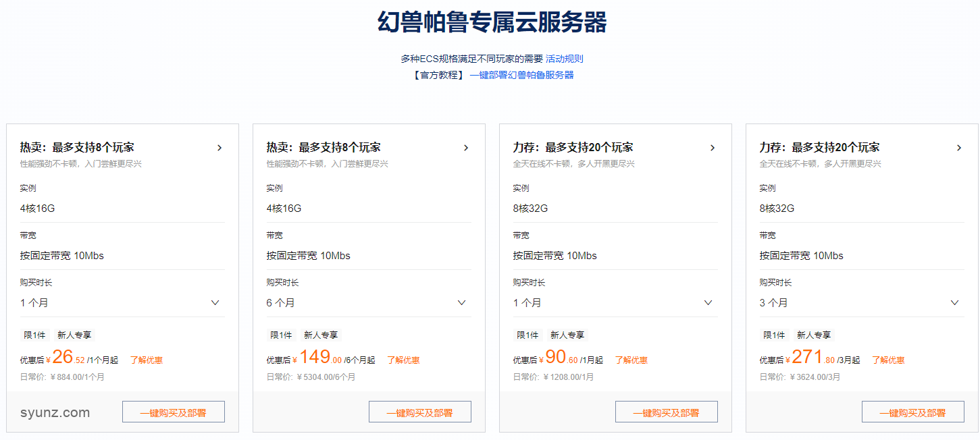Click the 新人专享 tag above the ¥90.60 price

pos(567,335)
